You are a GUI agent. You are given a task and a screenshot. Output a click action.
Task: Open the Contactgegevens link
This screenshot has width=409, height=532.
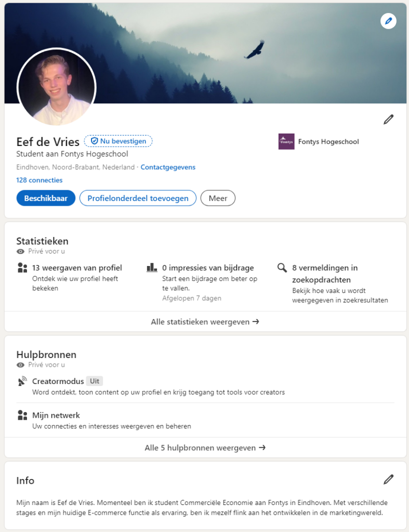168,167
